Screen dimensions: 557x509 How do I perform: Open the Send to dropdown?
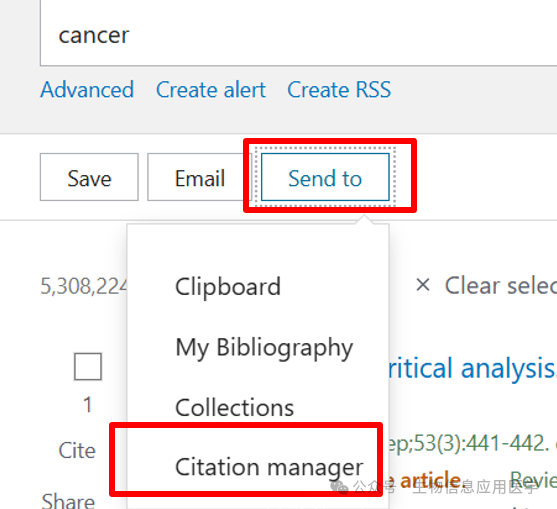(x=325, y=177)
